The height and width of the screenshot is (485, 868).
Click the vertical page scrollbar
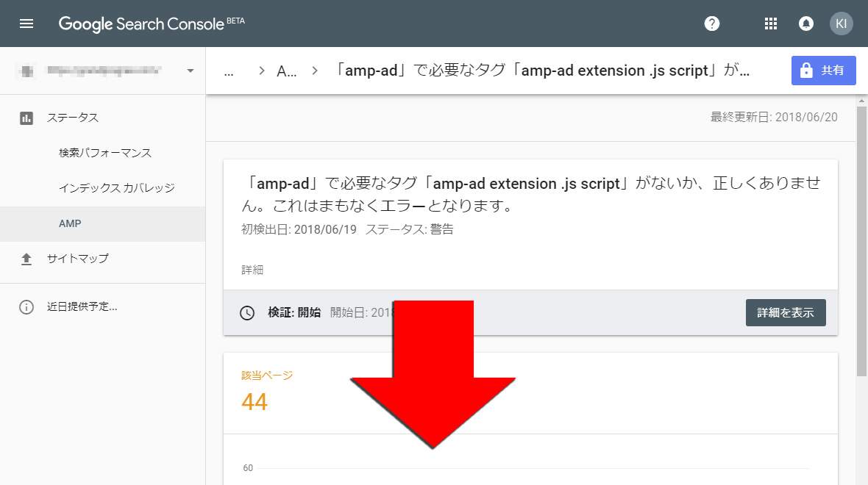[861, 242]
